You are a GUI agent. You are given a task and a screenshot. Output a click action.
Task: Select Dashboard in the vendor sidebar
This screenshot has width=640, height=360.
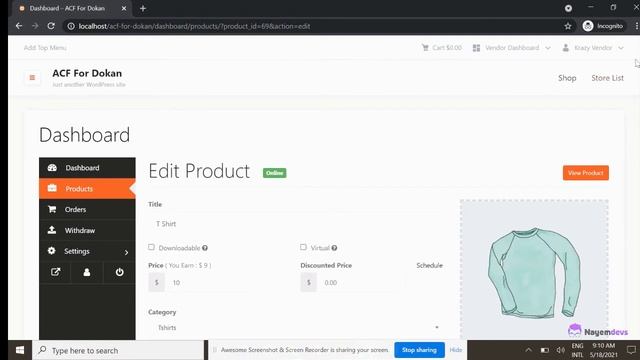87,168
